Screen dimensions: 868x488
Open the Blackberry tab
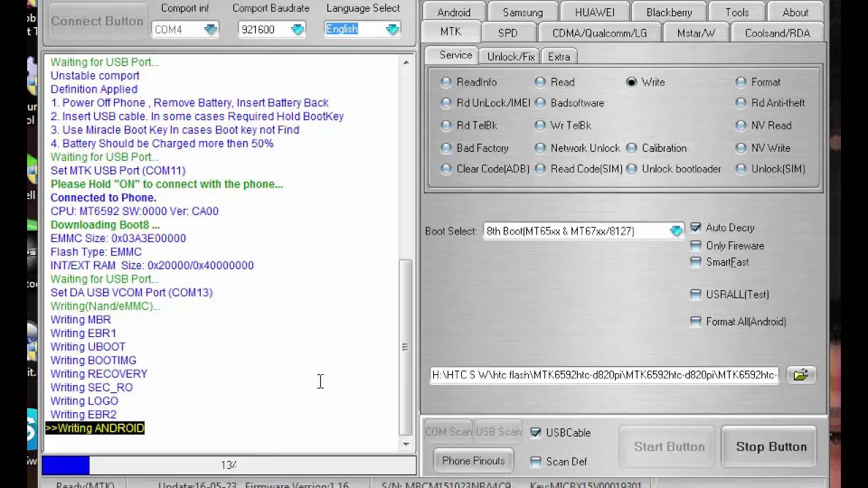[669, 12]
